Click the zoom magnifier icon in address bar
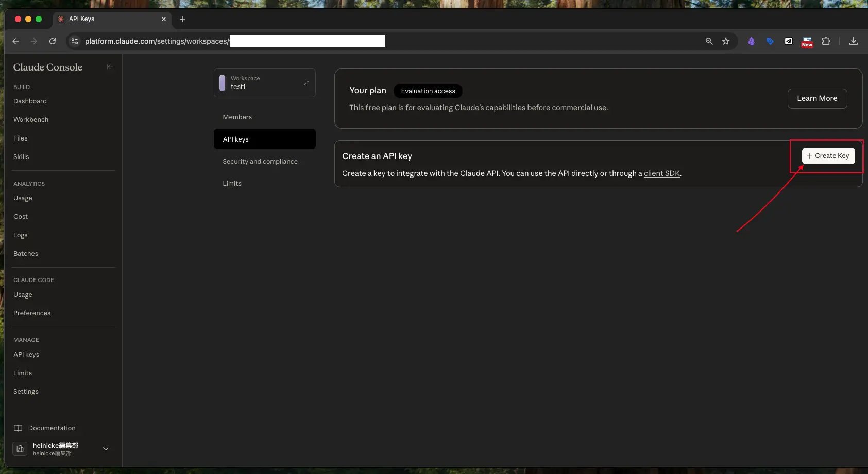 [x=709, y=41]
